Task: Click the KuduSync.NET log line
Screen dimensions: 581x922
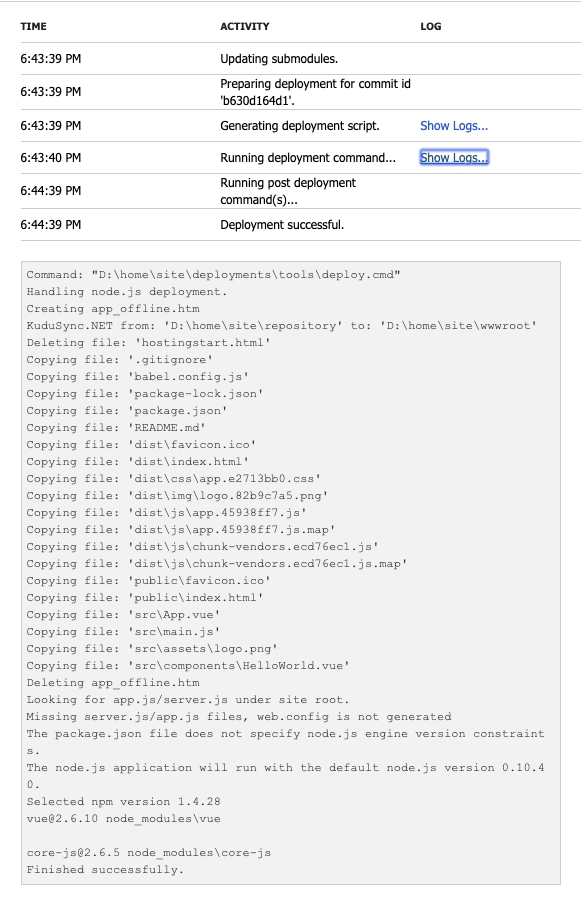Action: (282, 326)
